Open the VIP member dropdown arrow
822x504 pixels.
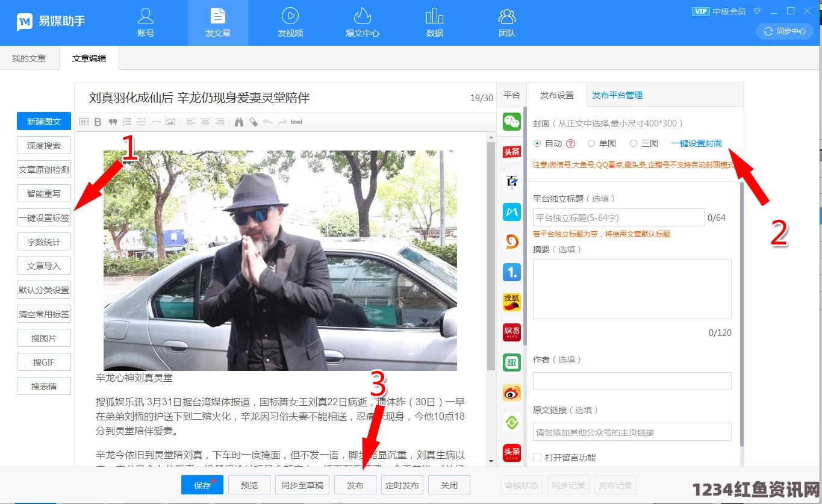point(757,11)
